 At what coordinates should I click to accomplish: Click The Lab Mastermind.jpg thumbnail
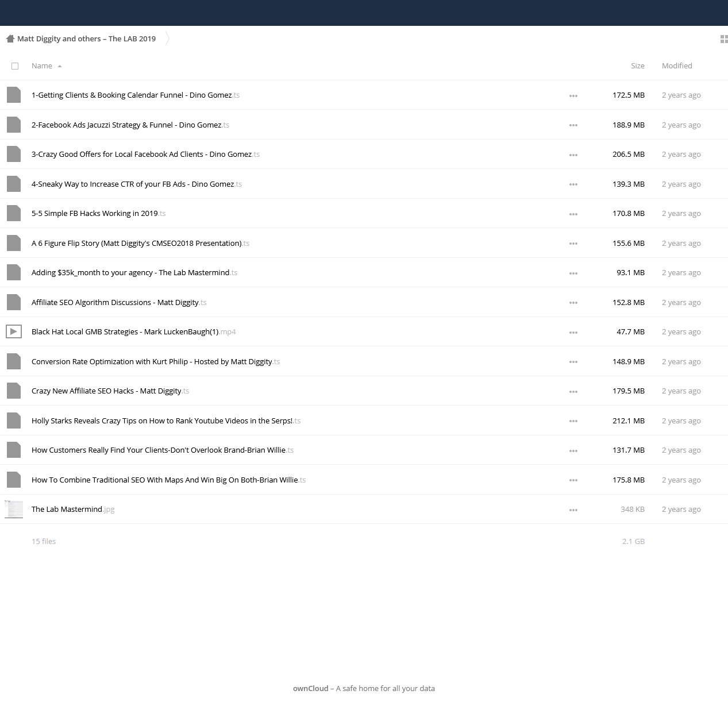click(x=14, y=509)
